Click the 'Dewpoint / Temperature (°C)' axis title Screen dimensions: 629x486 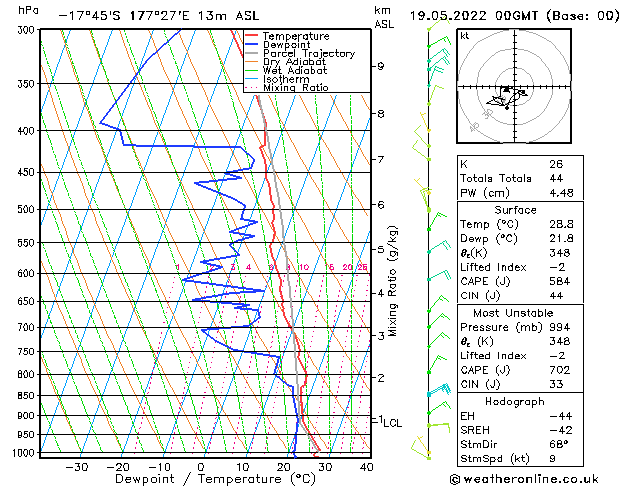pos(215,479)
